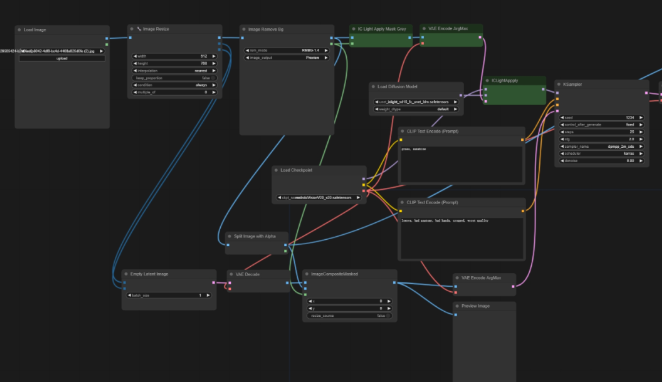Increase batch_size in Empty Latent Image
Viewport: 662px width, 382px height.
(208, 296)
